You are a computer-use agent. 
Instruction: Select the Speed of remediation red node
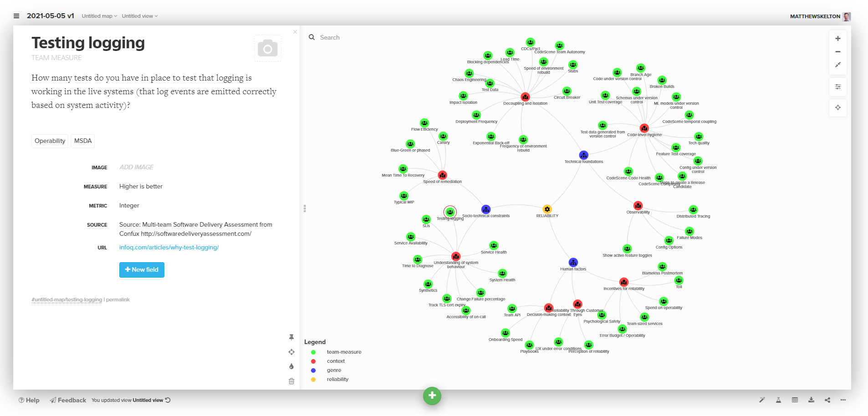pyautogui.click(x=442, y=175)
